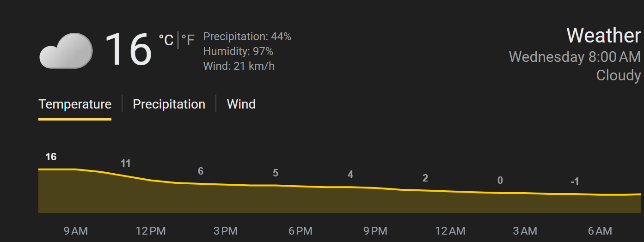
Task: Click the 0 degree graph label
Action: 500,181
